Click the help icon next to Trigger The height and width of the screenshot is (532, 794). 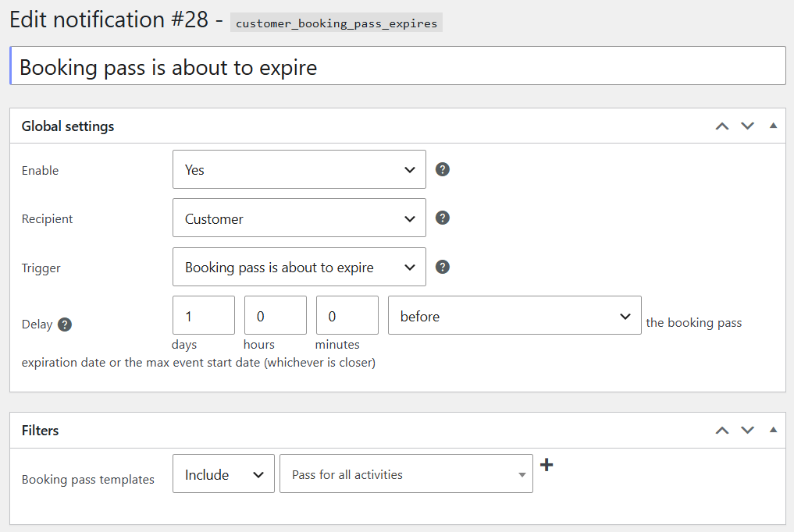pos(443,267)
